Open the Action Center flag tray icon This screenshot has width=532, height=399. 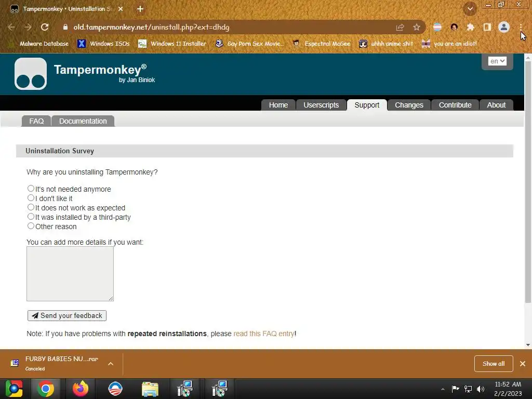pyautogui.click(x=455, y=389)
